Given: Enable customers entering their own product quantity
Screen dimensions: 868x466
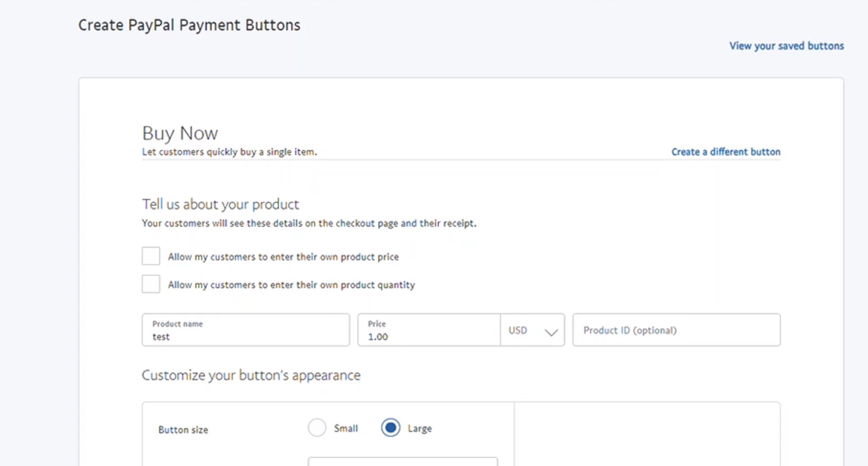Looking at the screenshot, I should coord(151,284).
